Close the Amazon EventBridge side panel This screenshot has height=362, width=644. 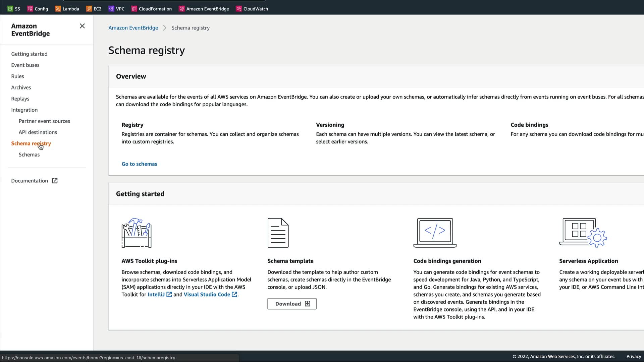coord(82,26)
